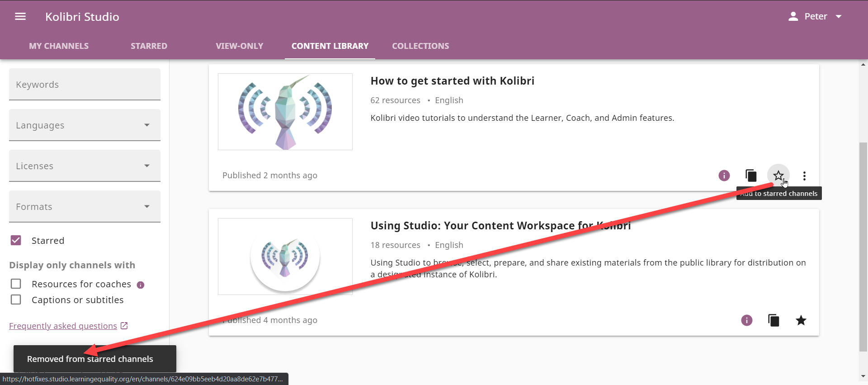This screenshot has width=868, height=385.
Task: Switch to View-Only tab
Action: [240, 46]
